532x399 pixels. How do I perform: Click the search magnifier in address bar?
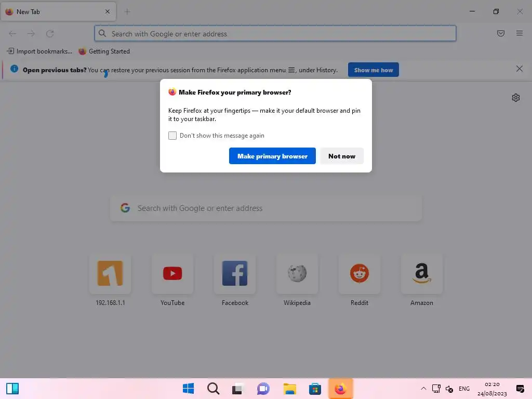pos(102,33)
